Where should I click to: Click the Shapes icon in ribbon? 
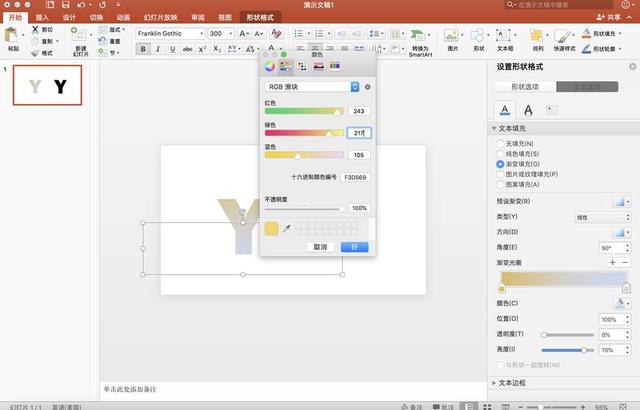[478, 36]
